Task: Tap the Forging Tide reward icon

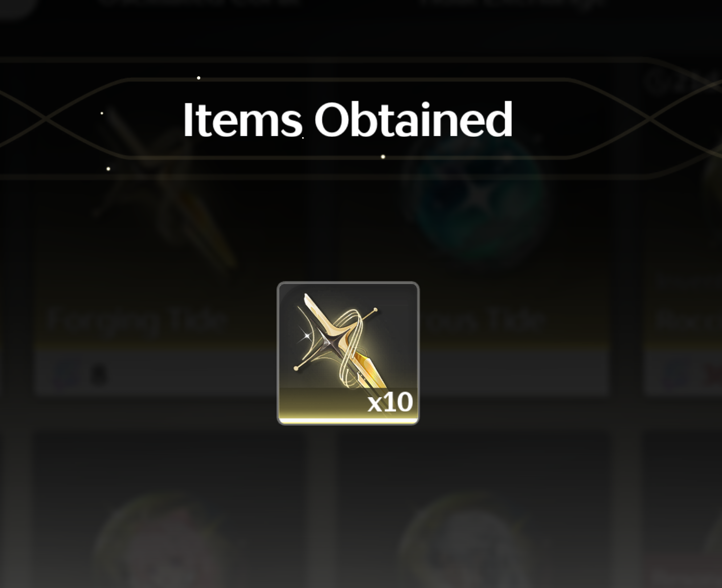Action: click(348, 353)
